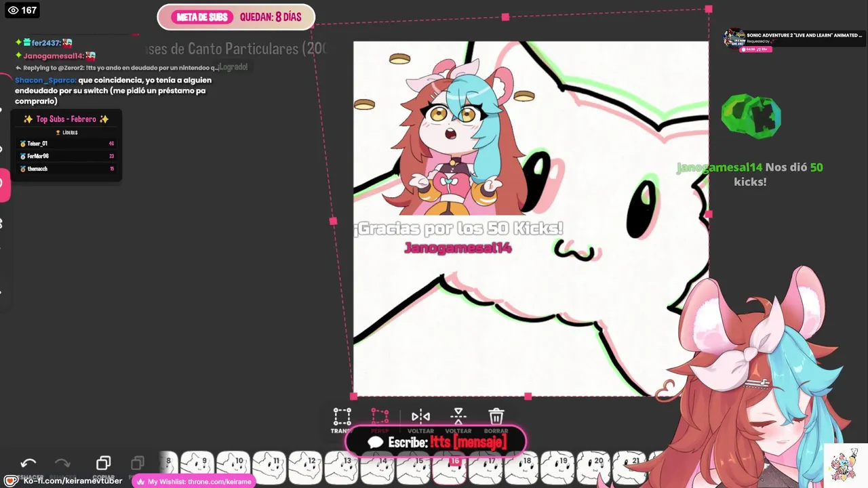Image resolution: width=868 pixels, height=488 pixels.
Task: Delete selection with Borrar trash icon
Action: point(496,416)
